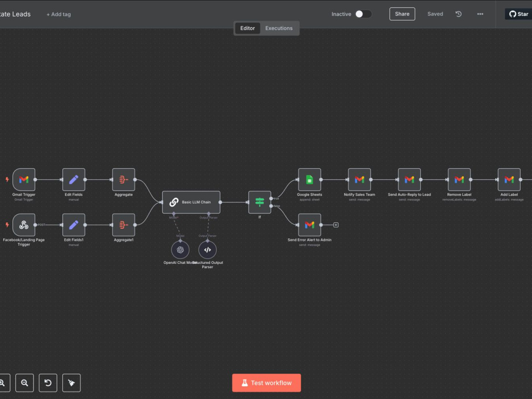This screenshot has width=532, height=399.
Task: Select the If condition node
Action: [x=260, y=202]
